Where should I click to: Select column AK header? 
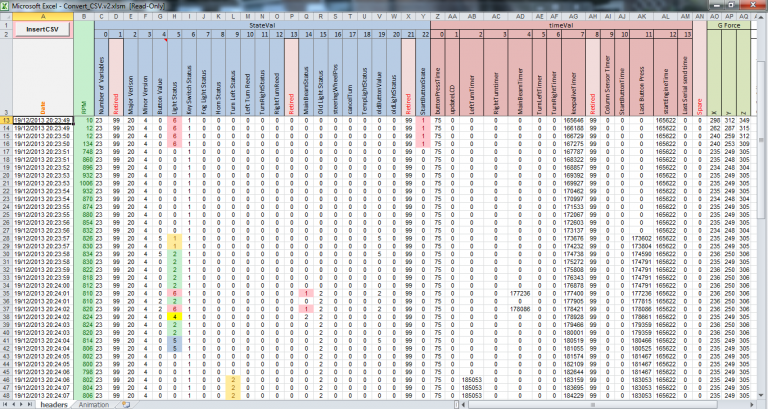pos(641,16)
